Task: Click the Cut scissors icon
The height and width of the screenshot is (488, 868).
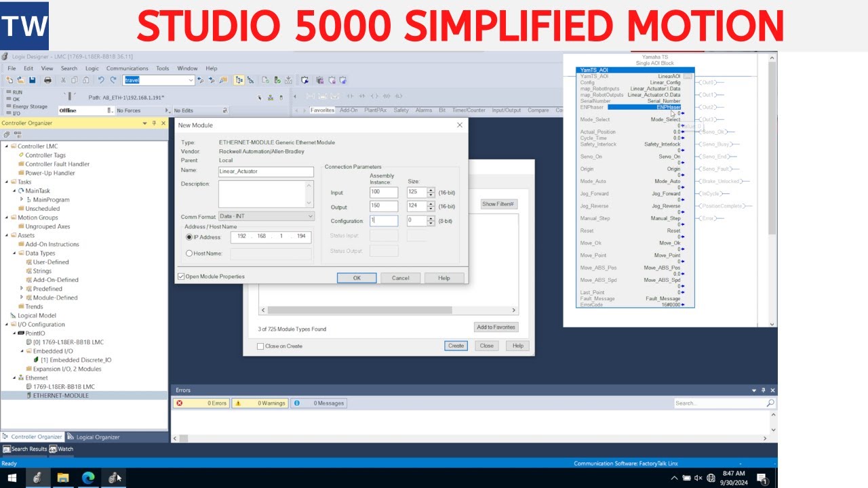Action: pos(64,80)
